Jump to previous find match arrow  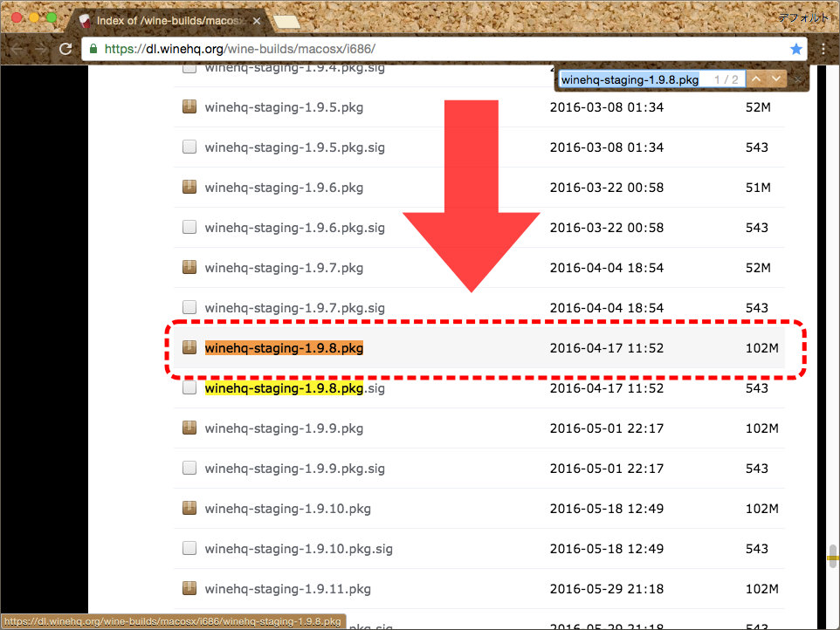pyautogui.click(x=756, y=79)
